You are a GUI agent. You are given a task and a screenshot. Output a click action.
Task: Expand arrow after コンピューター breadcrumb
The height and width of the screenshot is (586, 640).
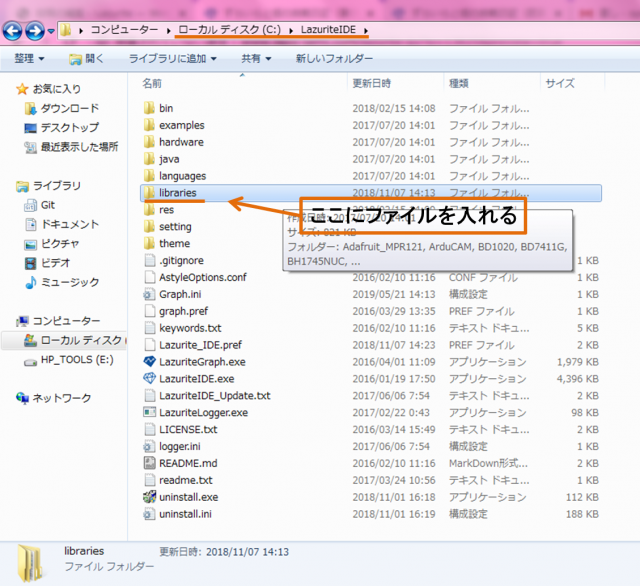coord(168,30)
